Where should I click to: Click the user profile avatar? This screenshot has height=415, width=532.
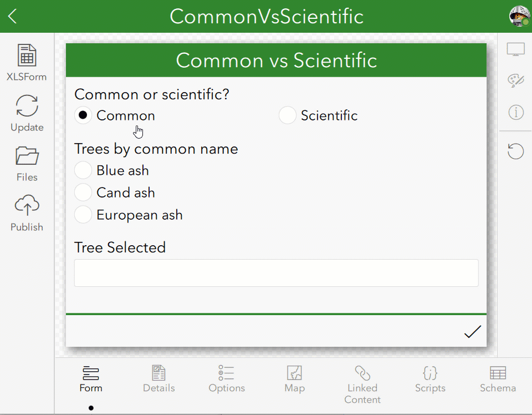tap(519, 16)
